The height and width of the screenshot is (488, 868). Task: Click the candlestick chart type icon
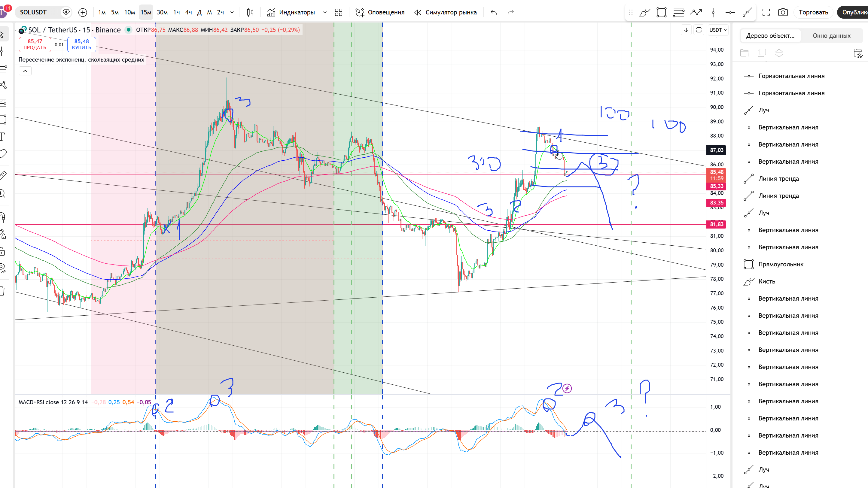pyautogui.click(x=250, y=12)
